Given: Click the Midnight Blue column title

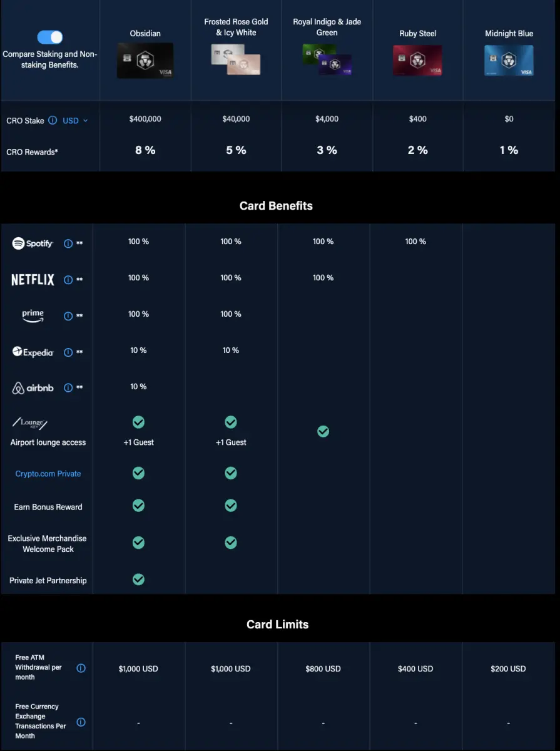Looking at the screenshot, I should pyautogui.click(x=509, y=34).
